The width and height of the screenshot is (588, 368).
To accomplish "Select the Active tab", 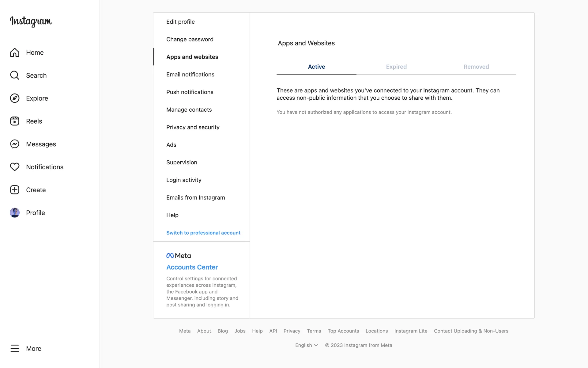I will (x=316, y=67).
